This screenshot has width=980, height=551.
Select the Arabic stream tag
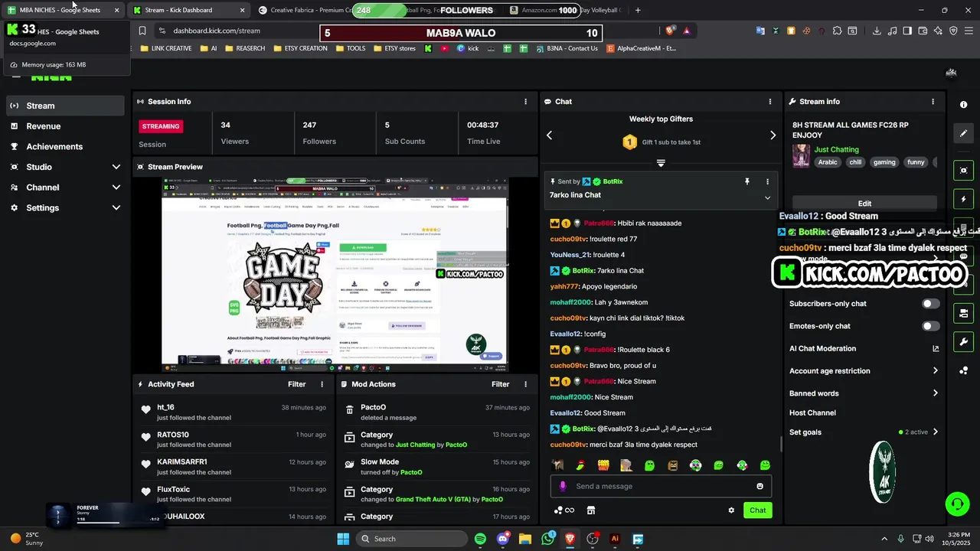pos(828,162)
